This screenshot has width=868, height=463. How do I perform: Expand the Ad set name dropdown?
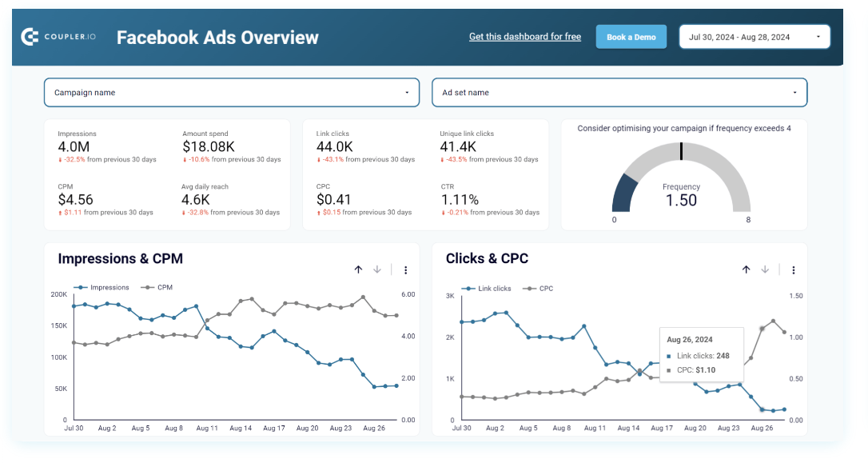pos(619,93)
